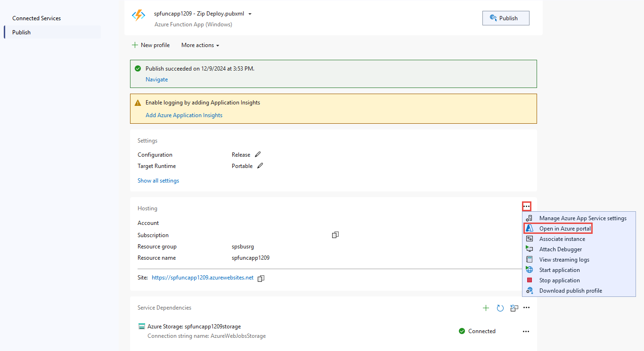Image resolution: width=644 pixels, height=351 pixels.
Task: Click the Publish button
Action: click(x=505, y=18)
